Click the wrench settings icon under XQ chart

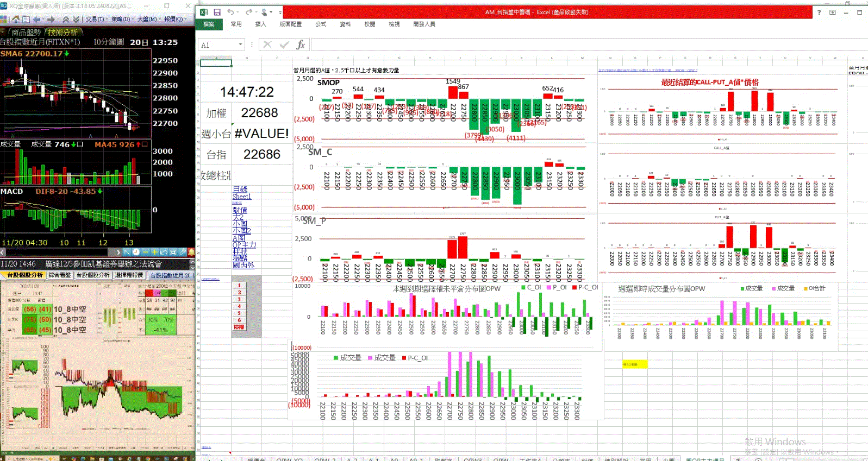182,252
